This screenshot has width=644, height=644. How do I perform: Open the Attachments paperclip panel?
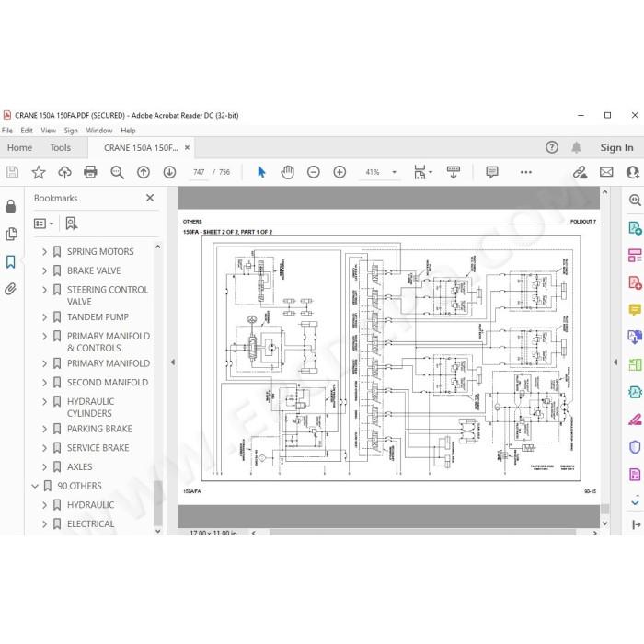[11, 289]
